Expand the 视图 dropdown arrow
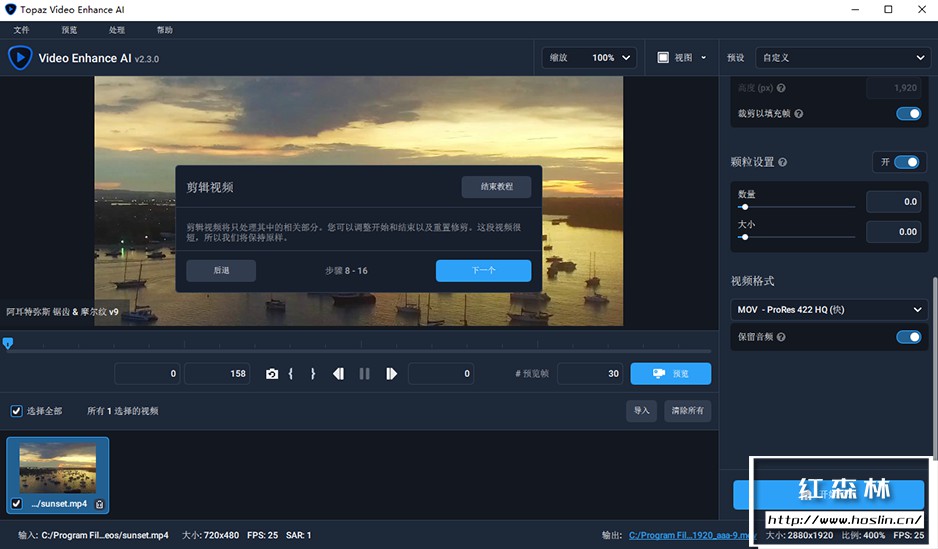This screenshot has height=549, width=938. click(704, 57)
